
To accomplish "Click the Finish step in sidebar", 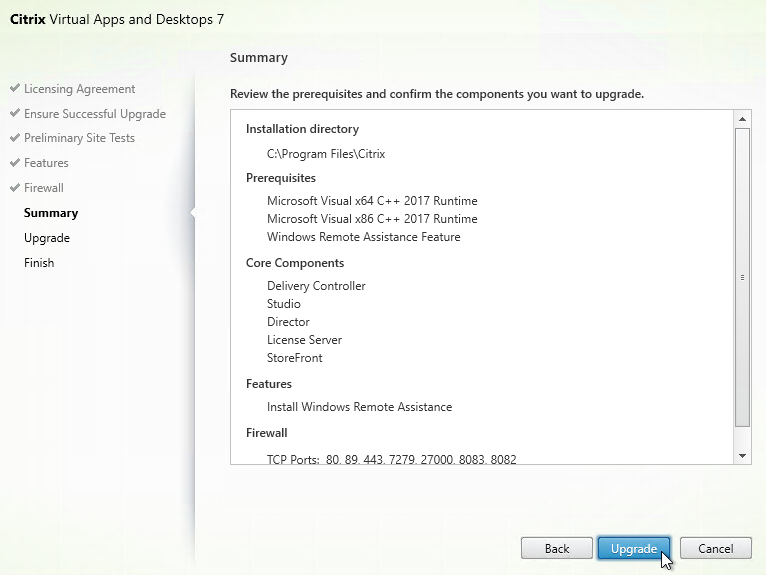I will click(39, 263).
